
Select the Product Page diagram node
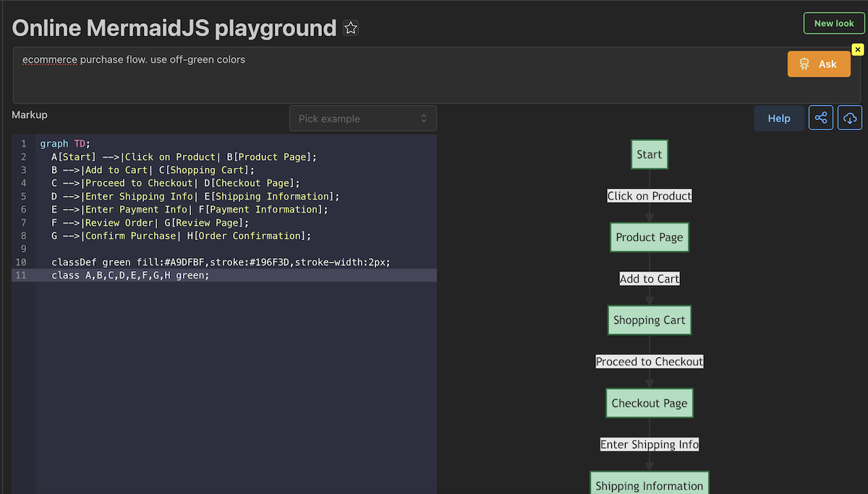click(649, 237)
